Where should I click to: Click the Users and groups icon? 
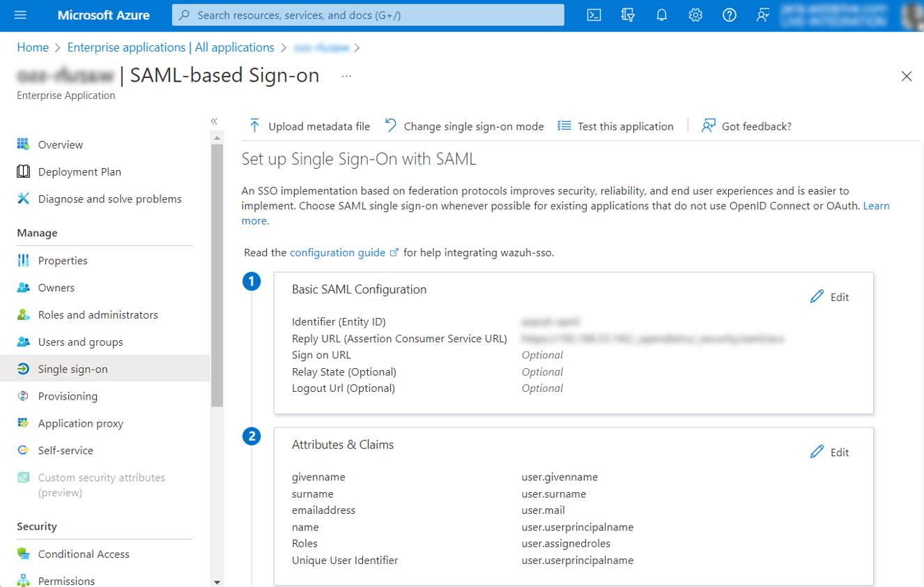tap(23, 342)
